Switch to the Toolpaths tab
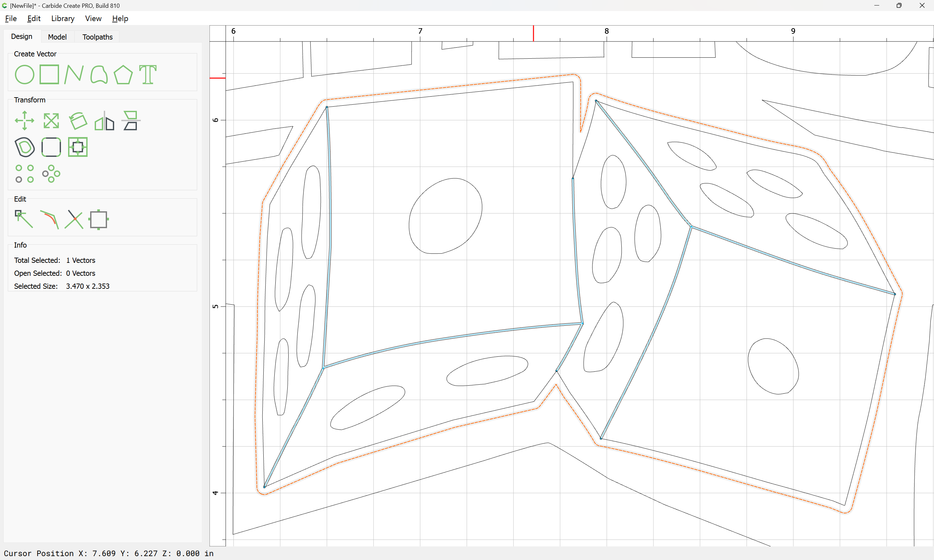This screenshot has height=560, width=934. pos(97,37)
